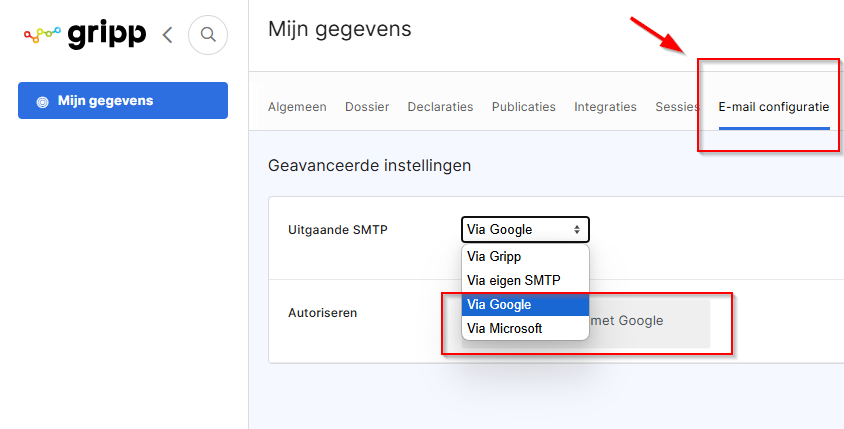Click the gripp logo
This screenshot has height=429, width=844.
(85, 35)
